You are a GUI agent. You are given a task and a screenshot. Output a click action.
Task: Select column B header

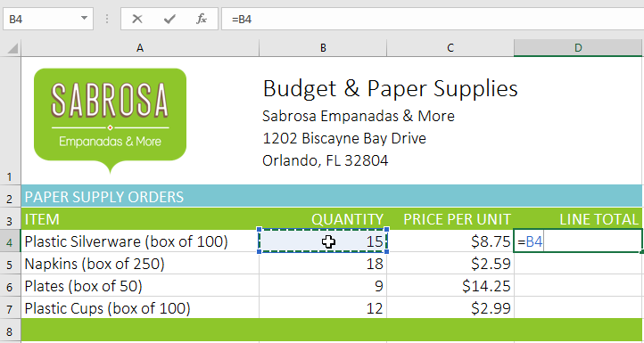(x=323, y=48)
